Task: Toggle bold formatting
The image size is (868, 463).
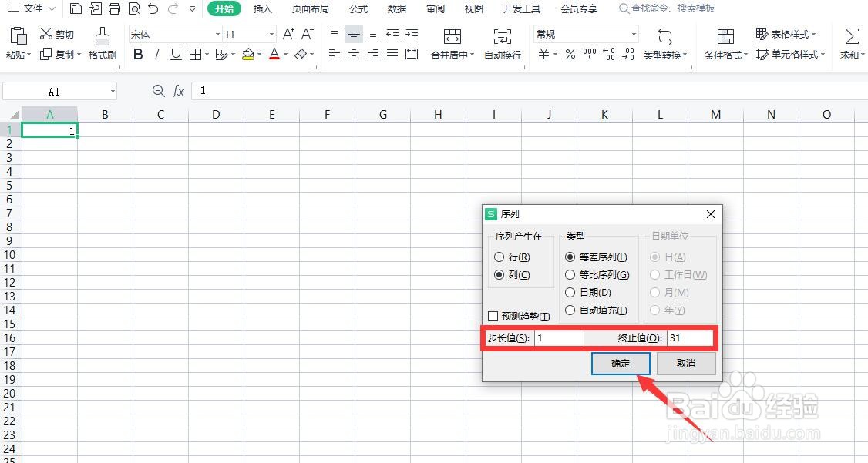Action: click(x=139, y=54)
